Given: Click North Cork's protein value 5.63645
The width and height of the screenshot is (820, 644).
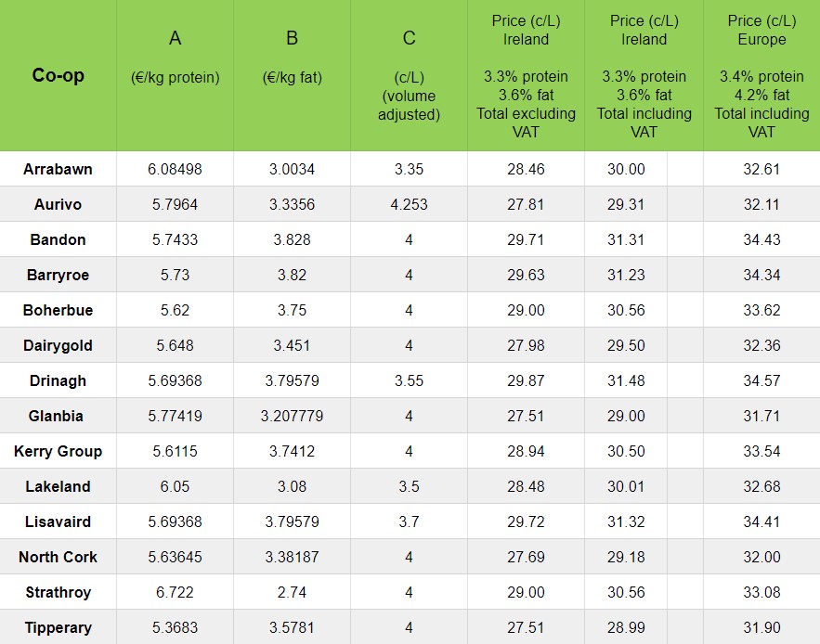Looking at the screenshot, I should tap(175, 557).
